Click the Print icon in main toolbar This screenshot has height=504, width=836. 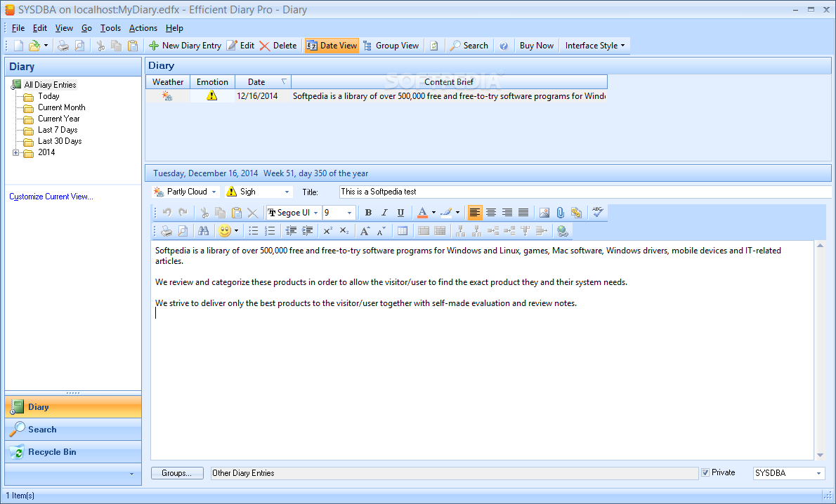(63, 46)
